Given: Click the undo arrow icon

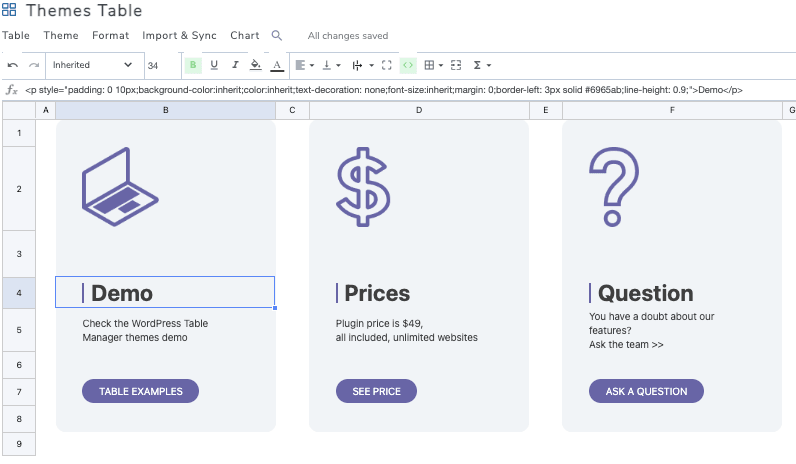Looking at the screenshot, I should pyautogui.click(x=13, y=65).
